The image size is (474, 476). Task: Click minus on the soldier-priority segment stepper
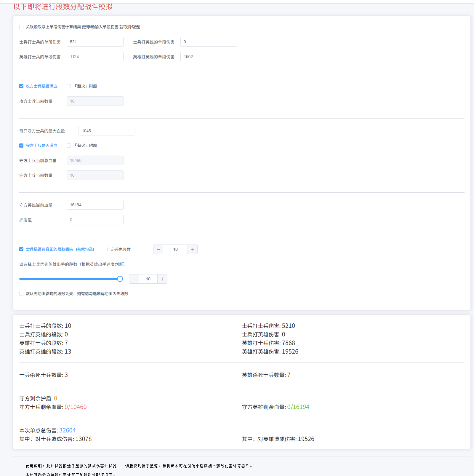134,279
